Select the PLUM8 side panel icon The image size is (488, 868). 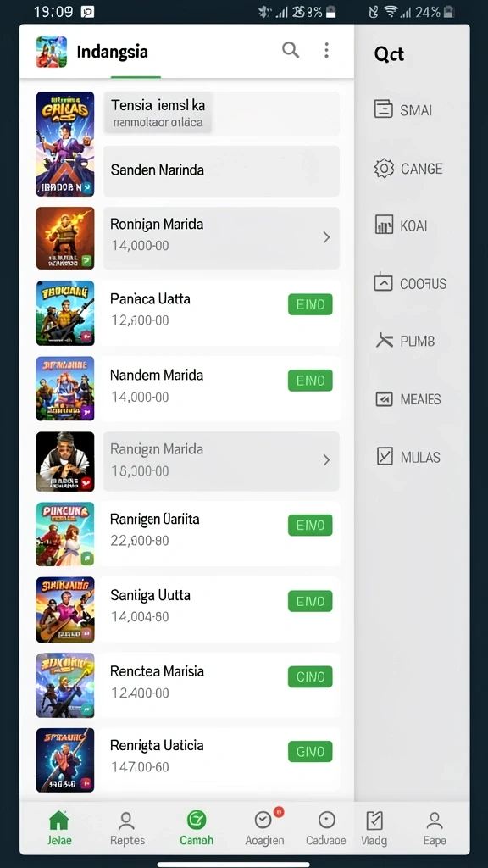click(x=384, y=341)
